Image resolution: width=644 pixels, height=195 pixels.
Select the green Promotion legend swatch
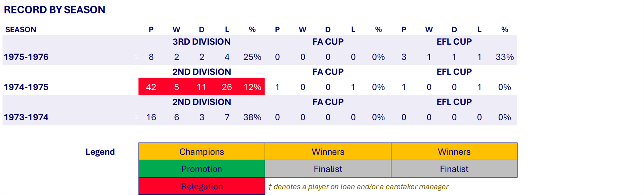(201, 169)
